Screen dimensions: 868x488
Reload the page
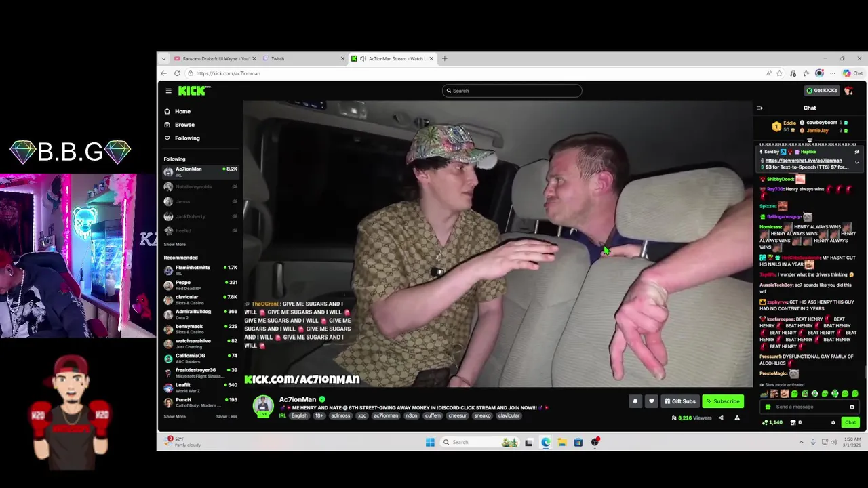[177, 73]
